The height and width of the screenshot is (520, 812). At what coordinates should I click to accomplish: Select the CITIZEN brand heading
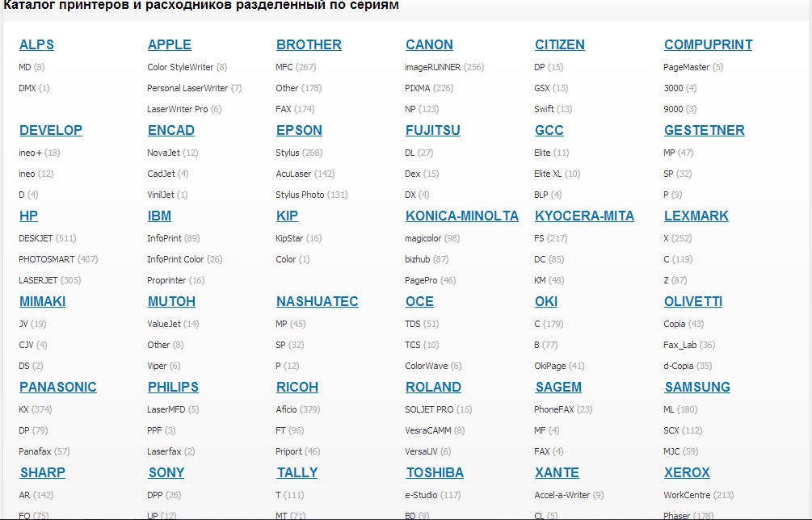point(560,45)
